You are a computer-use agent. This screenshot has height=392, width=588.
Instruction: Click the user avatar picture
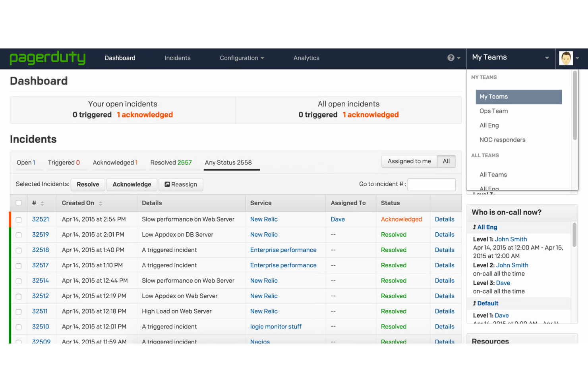[x=566, y=58]
